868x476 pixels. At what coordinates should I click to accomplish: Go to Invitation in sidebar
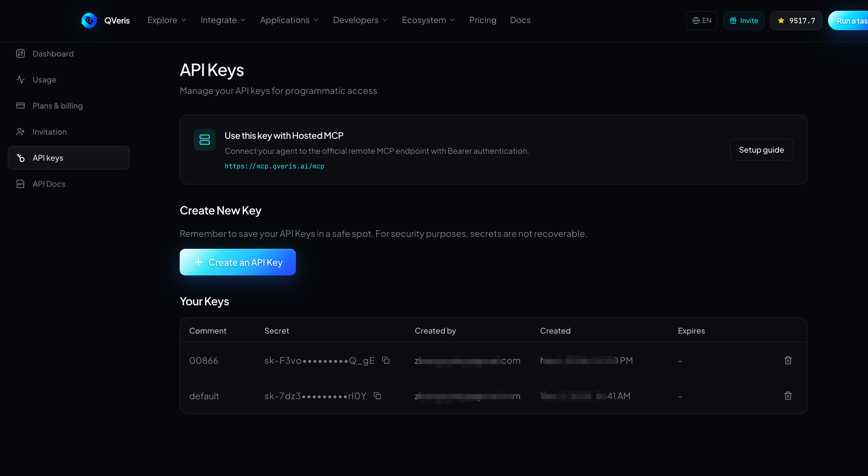(69, 132)
